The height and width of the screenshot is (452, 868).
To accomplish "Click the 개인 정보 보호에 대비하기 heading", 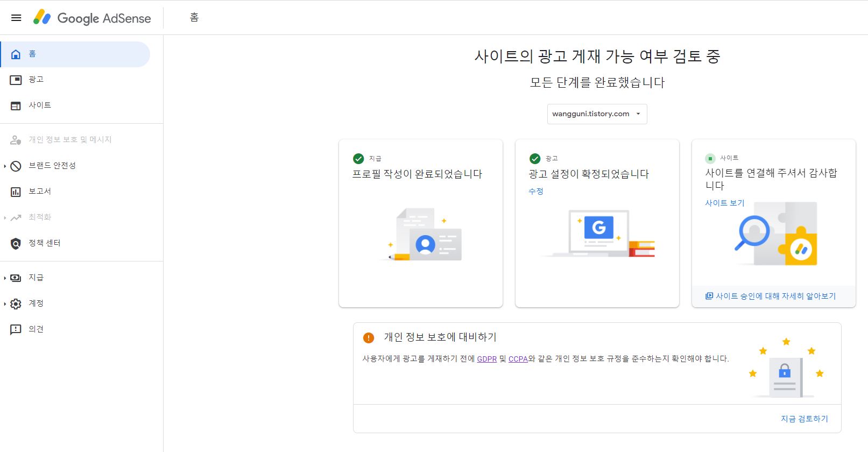I will (x=440, y=337).
